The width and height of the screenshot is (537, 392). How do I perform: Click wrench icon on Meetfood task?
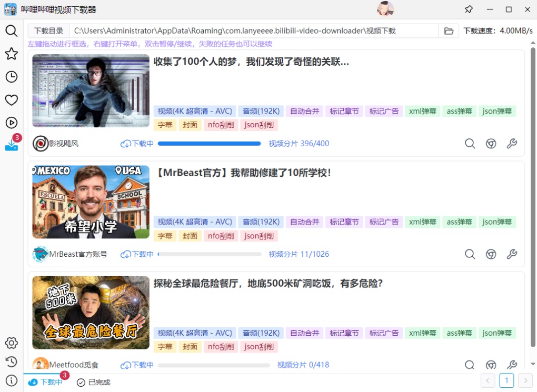coord(512,365)
